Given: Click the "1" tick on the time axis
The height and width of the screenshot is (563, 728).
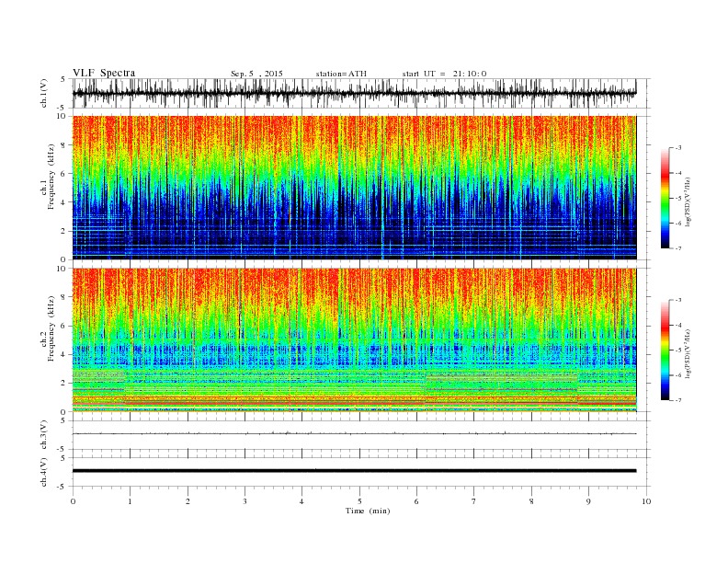Looking at the screenshot, I should (x=131, y=501).
